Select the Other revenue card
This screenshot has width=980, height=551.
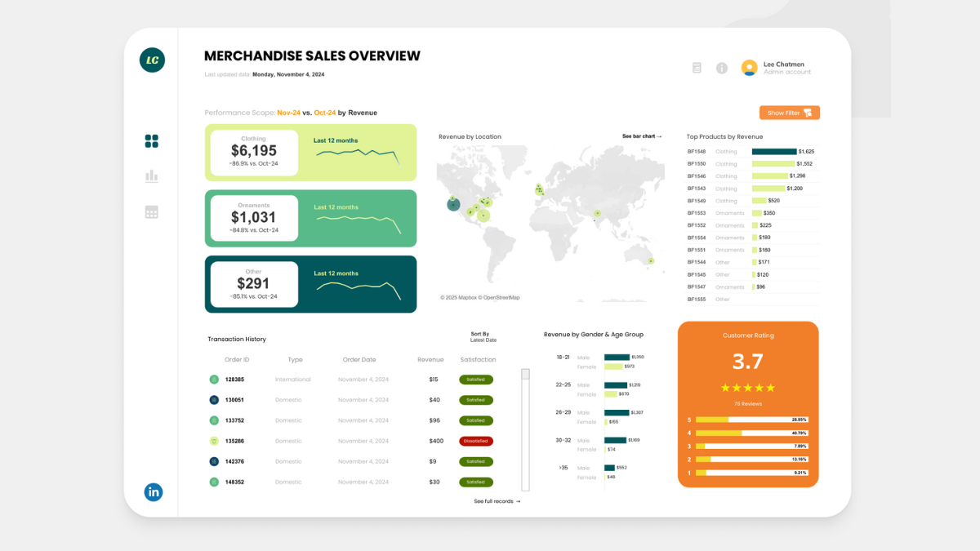310,284
